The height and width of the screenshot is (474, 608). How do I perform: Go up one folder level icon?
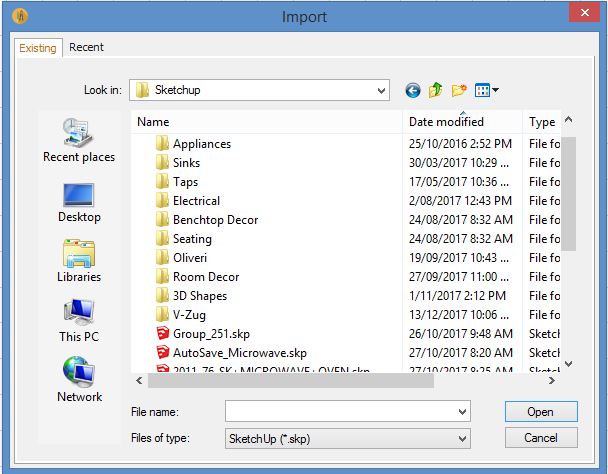pos(436,90)
